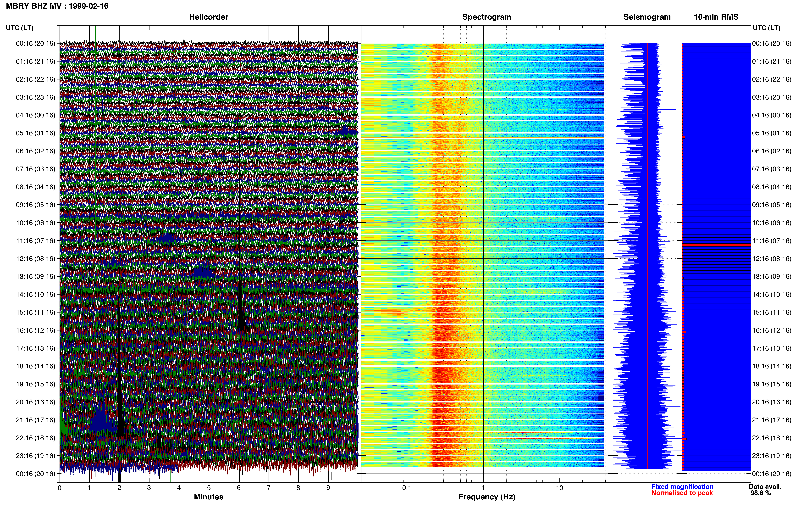
Task: Click the '10' tick on the Frequency axis
Action: coord(559,488)
